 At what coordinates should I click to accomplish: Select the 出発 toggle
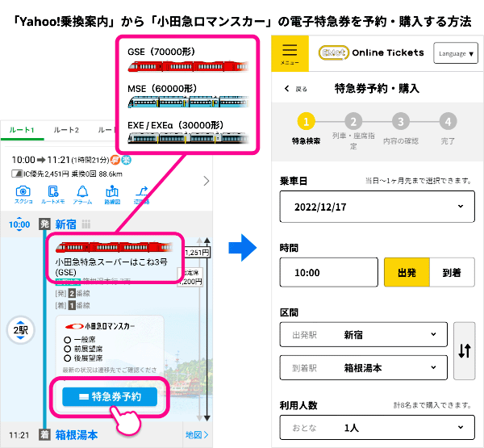tap(407, 273)
